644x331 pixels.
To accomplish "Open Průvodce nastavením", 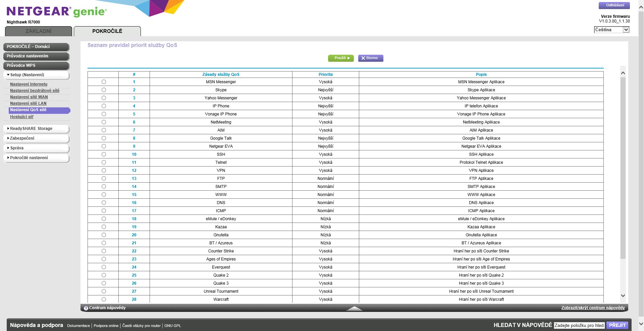I will [x=37, y=56].
